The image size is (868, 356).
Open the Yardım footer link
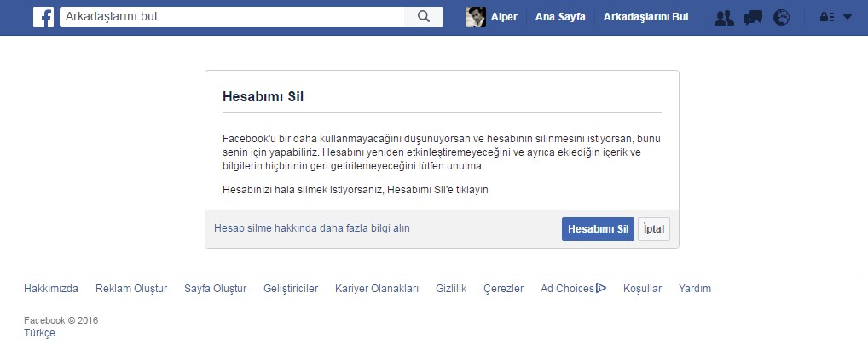pyautogui.click(x=694, y=289)
